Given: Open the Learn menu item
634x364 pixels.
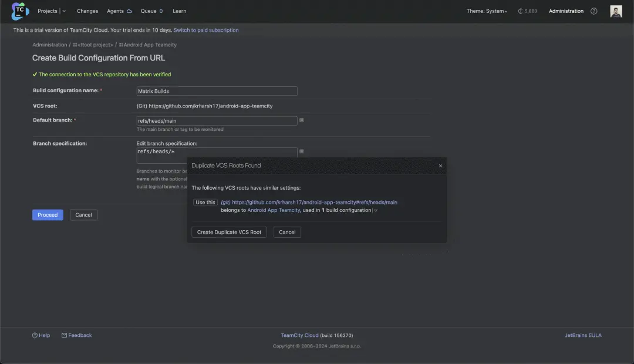Looking at the screenshot, I should pos(180,11).
